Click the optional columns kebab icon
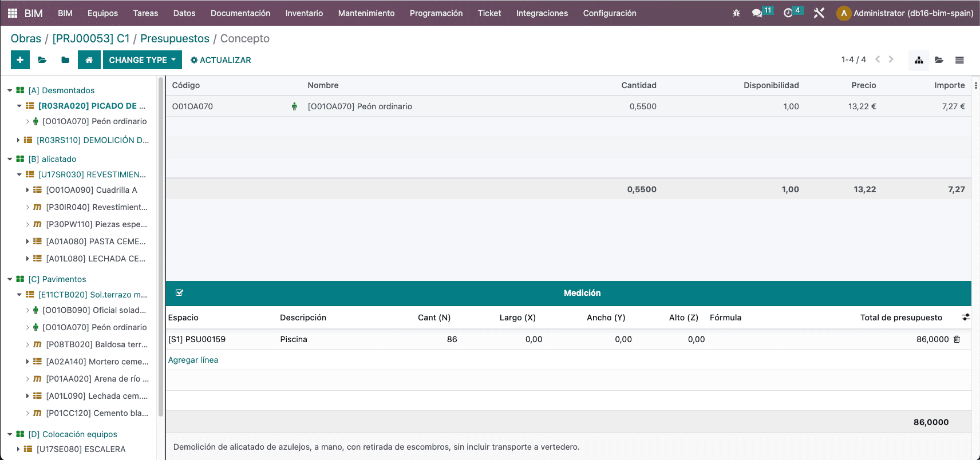The height and width of the screenshot is (460, 980). pos(975,85)
